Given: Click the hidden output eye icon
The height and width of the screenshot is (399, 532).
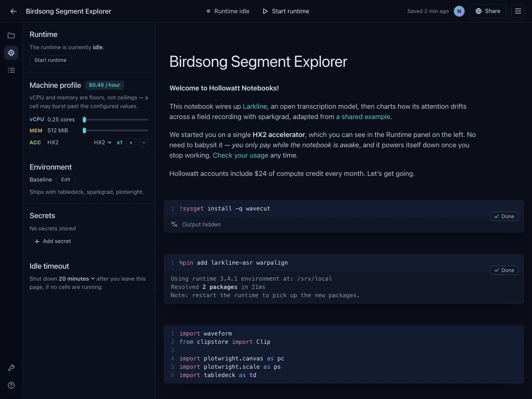Looking at the screenshot, I should pyautogui.click(x=174, y=224).
